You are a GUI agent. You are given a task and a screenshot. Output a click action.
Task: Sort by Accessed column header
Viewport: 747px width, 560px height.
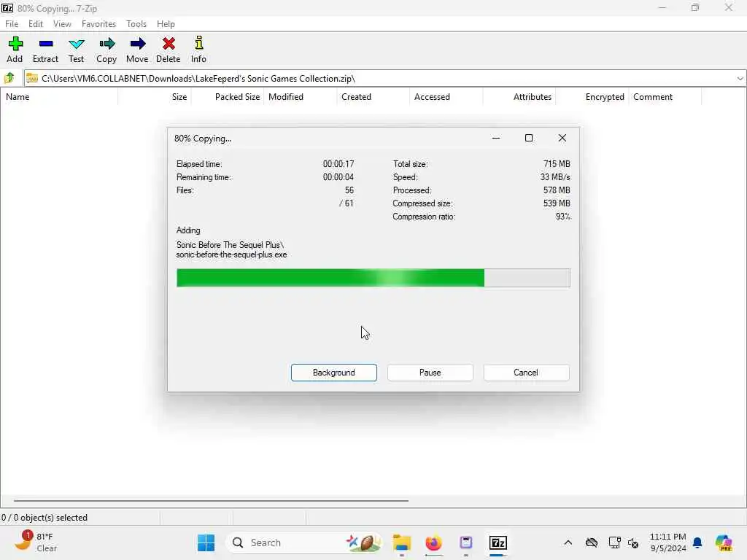446,97
